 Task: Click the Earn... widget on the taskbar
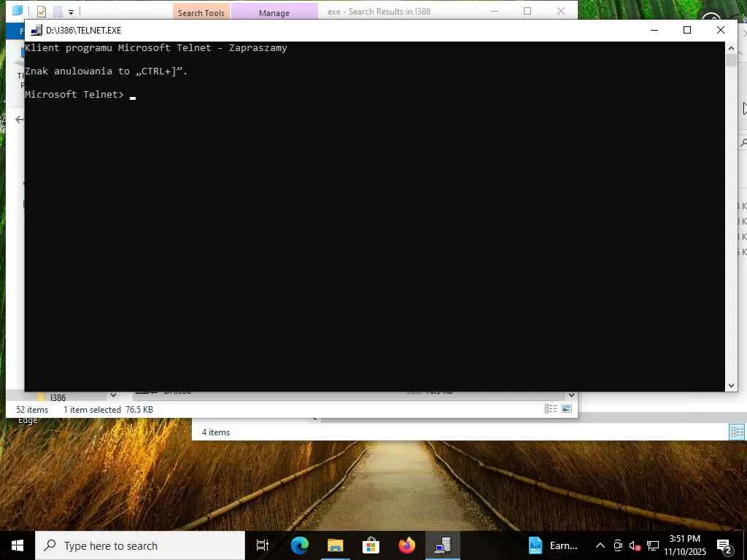coord(553,545)
